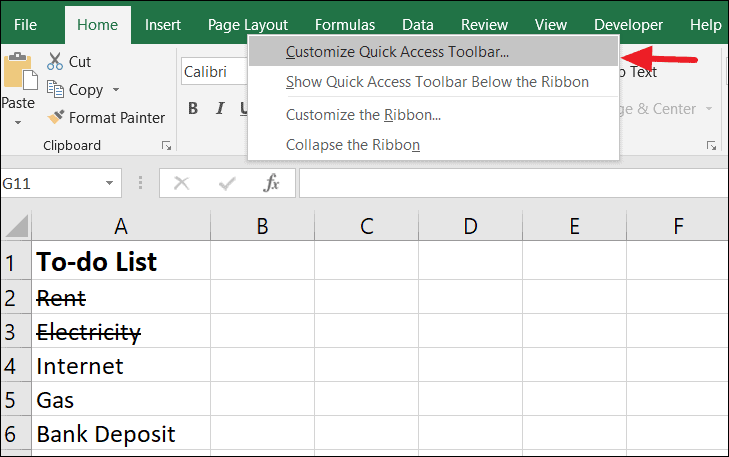Select the Format Painter brush icon
This screenshot has width=729, height=457.
(x=56, y=117)
